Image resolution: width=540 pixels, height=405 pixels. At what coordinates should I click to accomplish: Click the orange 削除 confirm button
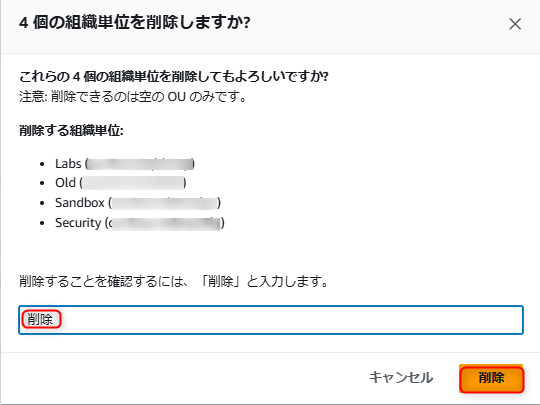click(x=491, y=378)
